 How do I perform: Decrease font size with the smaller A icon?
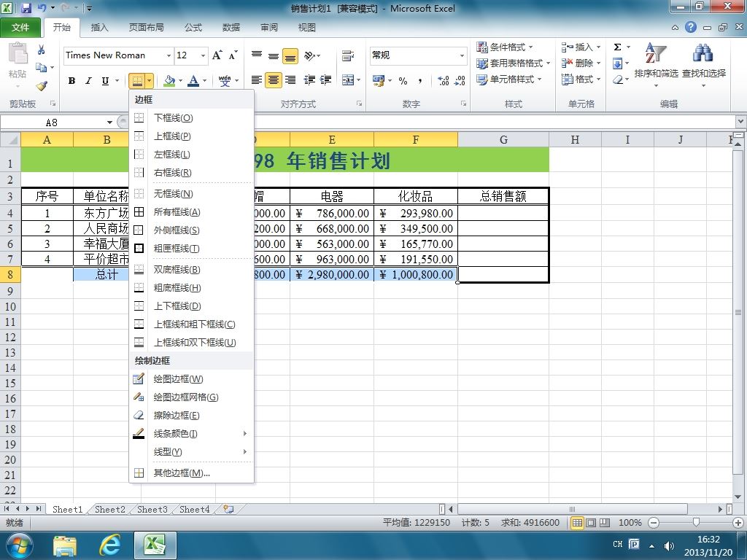click(233, 55)
